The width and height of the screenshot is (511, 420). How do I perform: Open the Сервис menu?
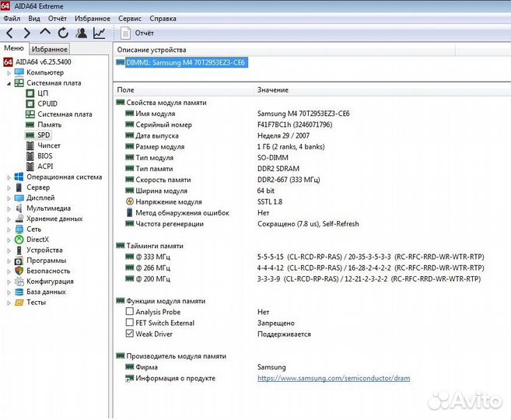[130, 19]
